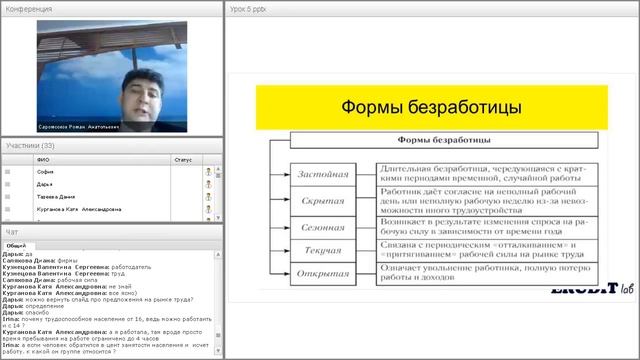
Task: Click the participants list scrollbar thumb
Action: point(218,176)
